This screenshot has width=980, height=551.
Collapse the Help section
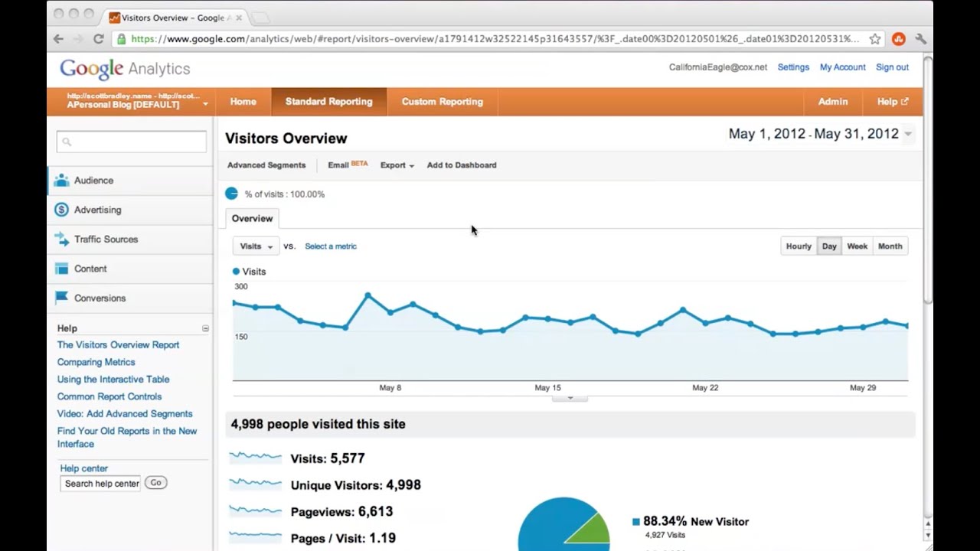point(205,328)
